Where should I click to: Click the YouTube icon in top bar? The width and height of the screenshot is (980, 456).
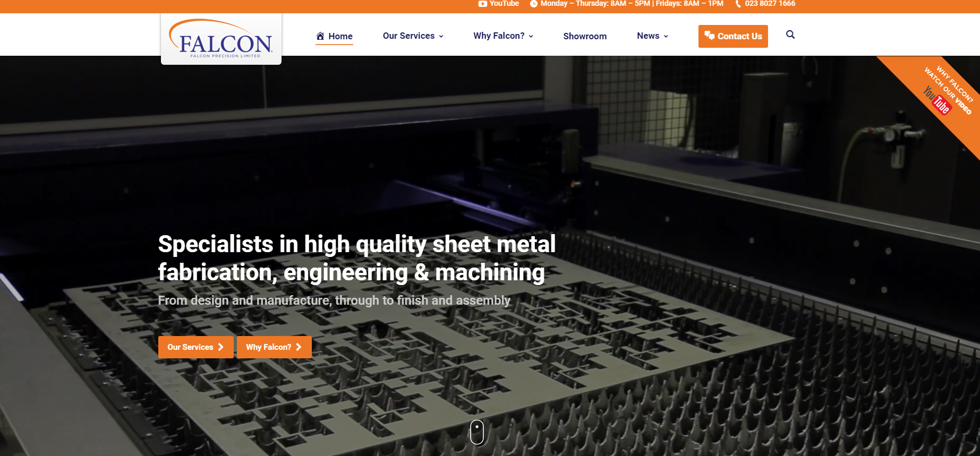pos(482,4)
